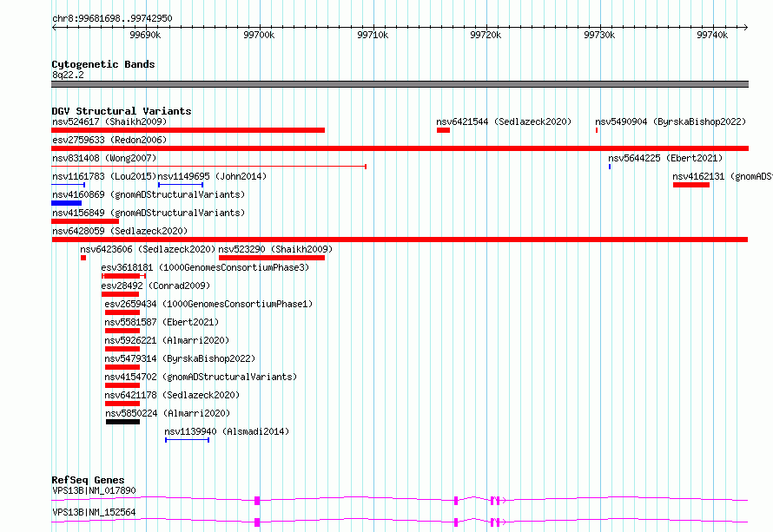Image resolution: width=773 pixels, height=532 pixels.
Task: Click nsv5926221 (Almarri2020) label
Action: point(167,340)
